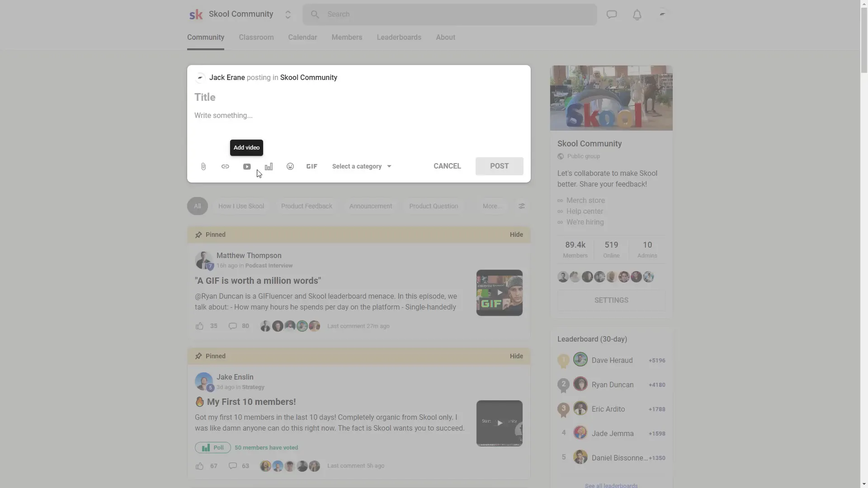868x488 pixels.
Task: Filter by Announcement
Action: 371,206
